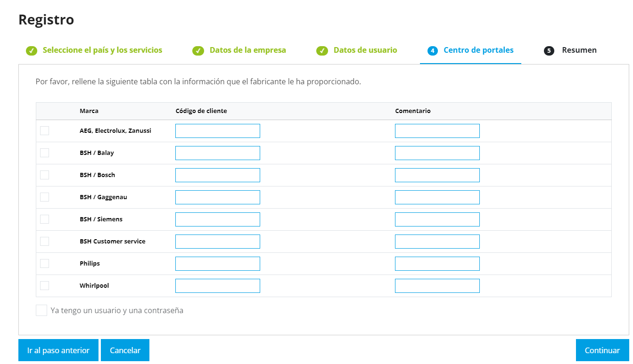Click the 'Registro' page heading
Image resolution: width=633 pixels, height=364 pixels.
[46, 20]
